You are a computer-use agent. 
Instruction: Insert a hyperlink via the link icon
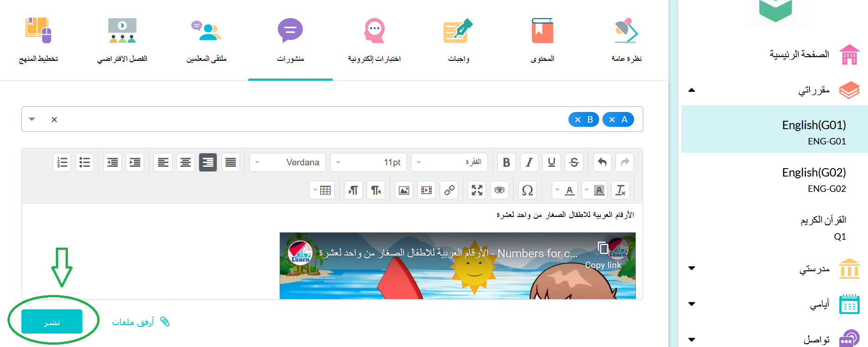(449, 190)
